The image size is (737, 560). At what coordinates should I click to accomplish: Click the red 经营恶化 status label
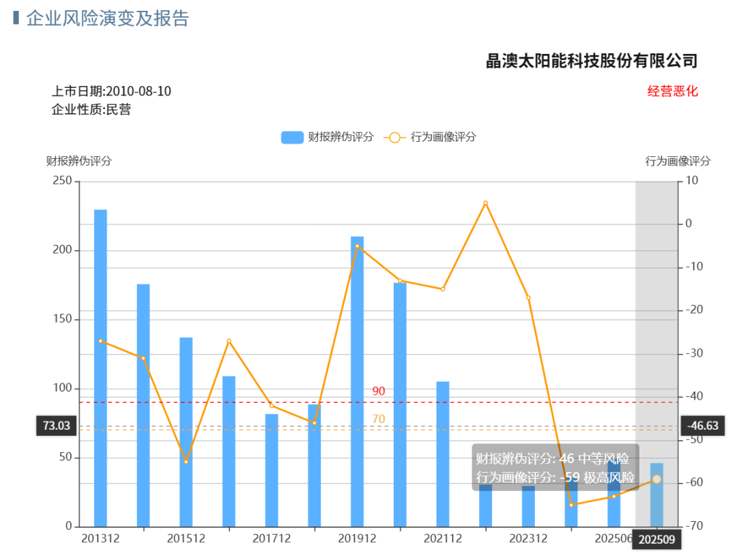[673, 91]
